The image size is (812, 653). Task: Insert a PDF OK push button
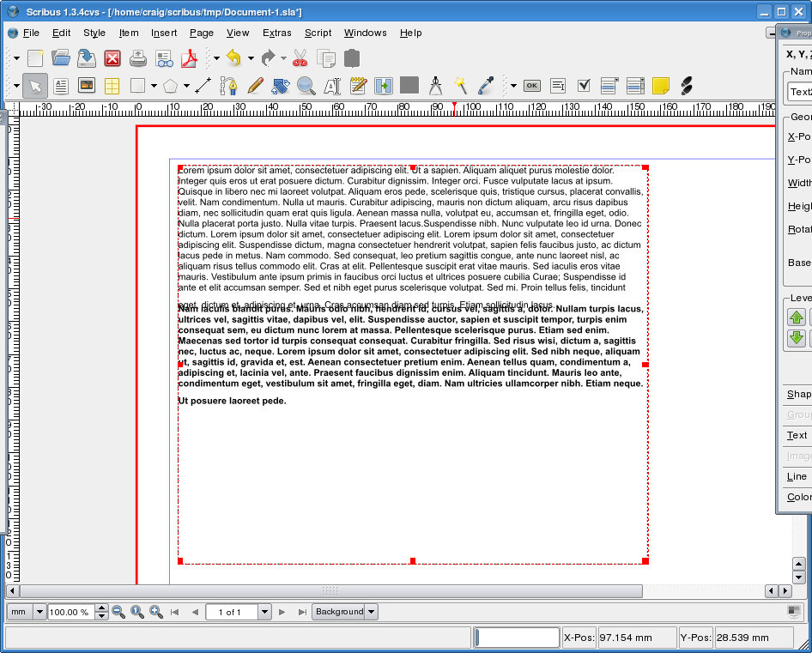pyautogui.click(x=532, y=86)
